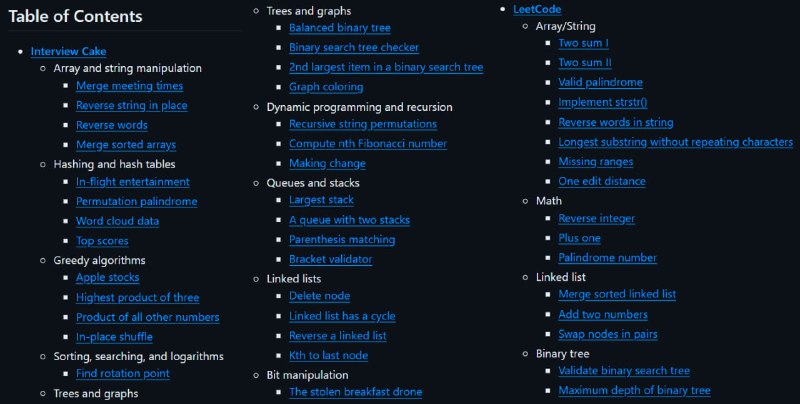This screenshot has height=404, width=800.
Task: Click the 'Math' section text
Action: point(549,201)
